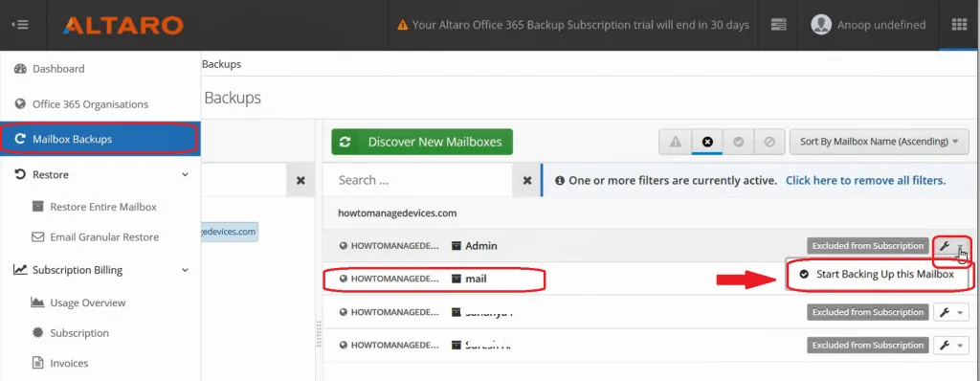The image size is (980, 381).
Task: Open the Subscription page
Action: pyautogui.click(x=79, y=333)
